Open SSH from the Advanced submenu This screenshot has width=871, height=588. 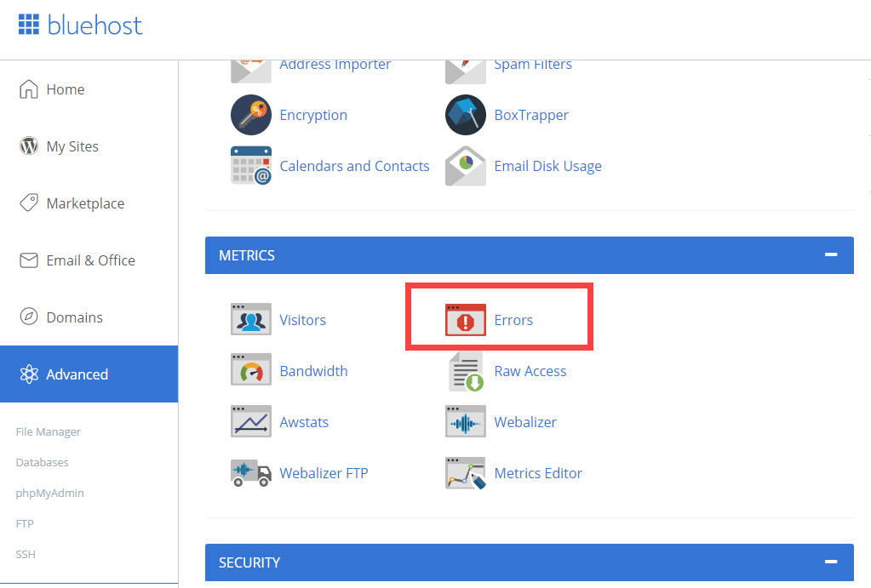tap(26, 554)
